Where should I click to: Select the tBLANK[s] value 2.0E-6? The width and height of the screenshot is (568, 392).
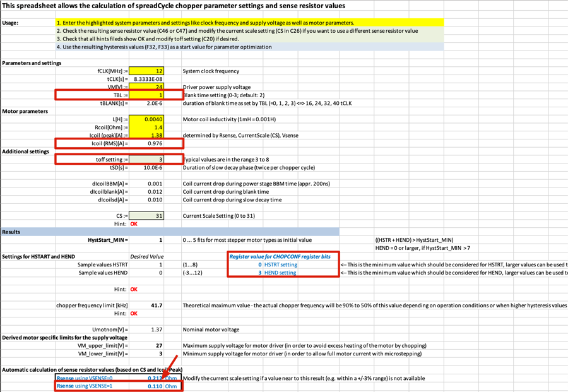coord(146,104)
